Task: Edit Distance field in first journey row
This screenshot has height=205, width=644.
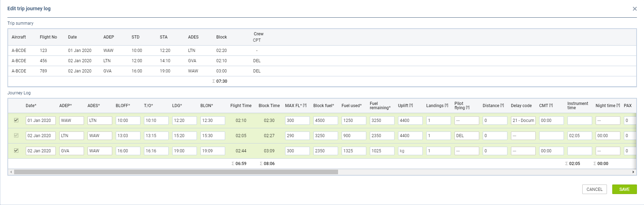Action: [x=495, y=121]
